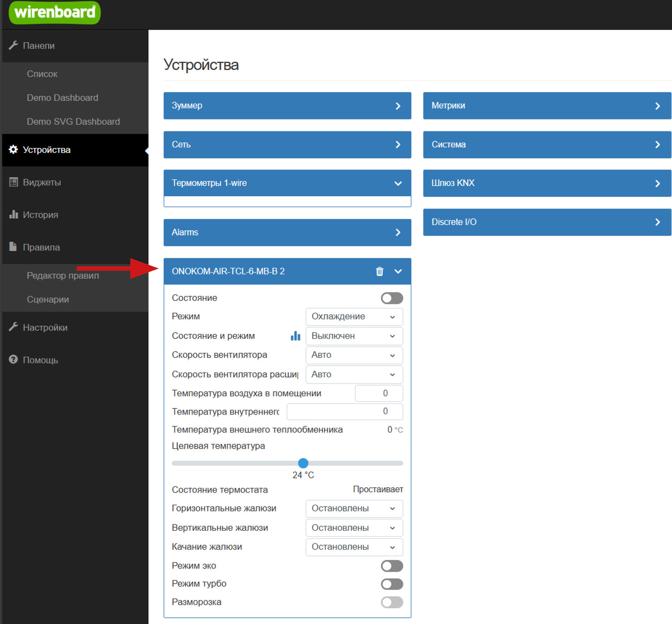
Task: Turn on the Режим турбо switch
Action: click(x=392, y=584)
